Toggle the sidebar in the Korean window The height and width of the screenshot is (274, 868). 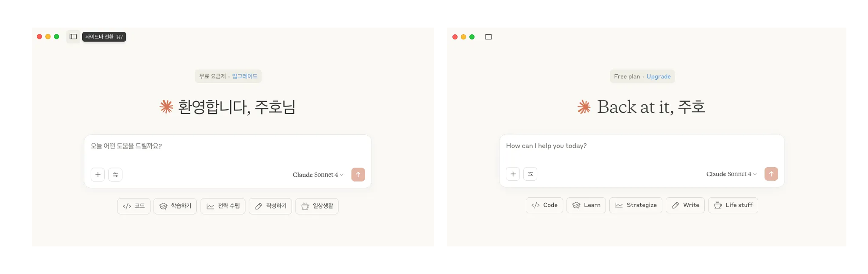(x=73, y=36)
